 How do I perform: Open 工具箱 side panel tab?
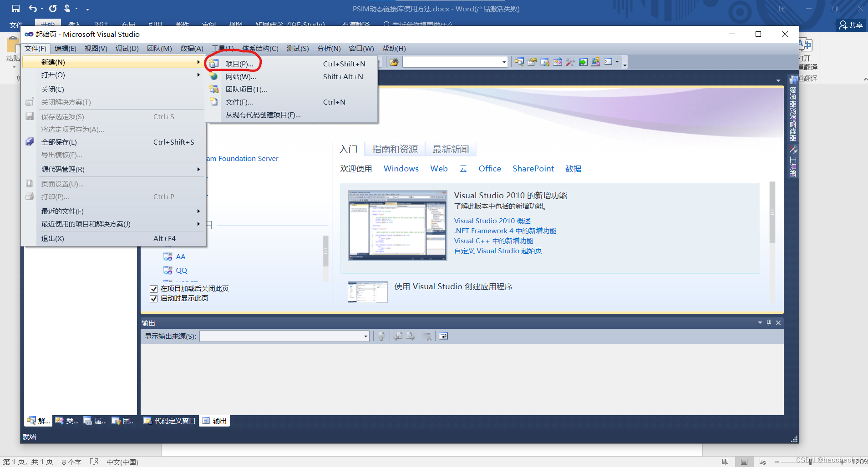(x=793, y=161)
